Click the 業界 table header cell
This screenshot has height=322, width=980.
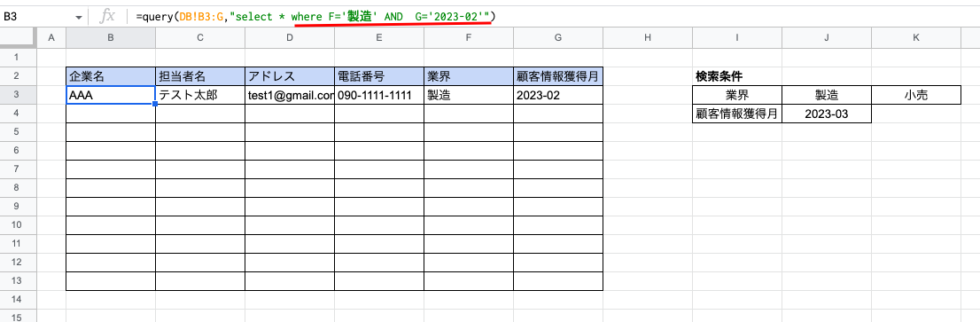pos(468,76)
